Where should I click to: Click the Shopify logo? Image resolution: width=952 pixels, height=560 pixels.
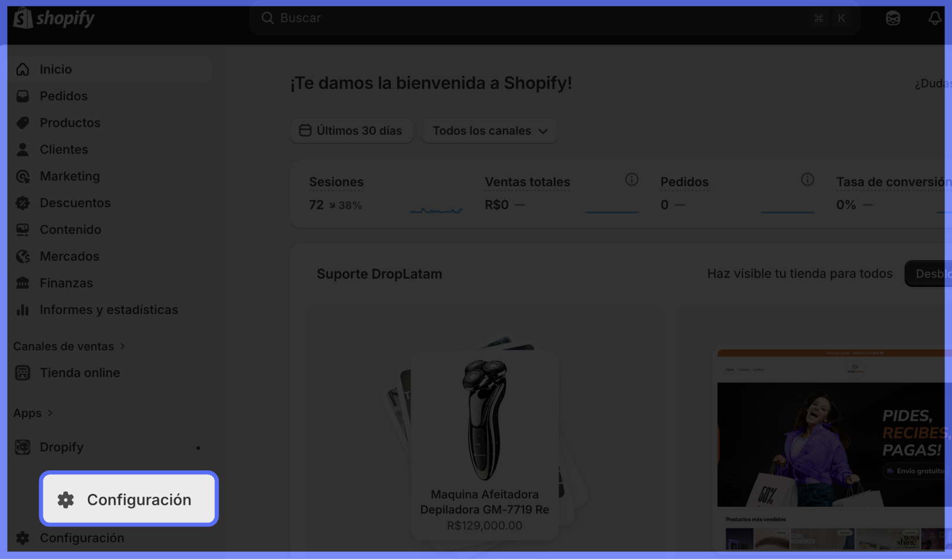click(x=54, y=18)
